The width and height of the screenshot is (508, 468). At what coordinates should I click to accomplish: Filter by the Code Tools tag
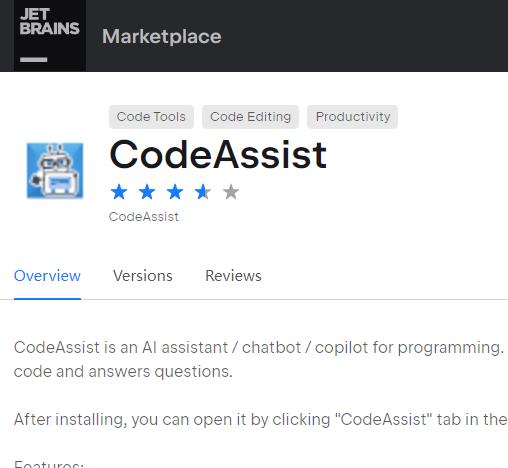151,117
